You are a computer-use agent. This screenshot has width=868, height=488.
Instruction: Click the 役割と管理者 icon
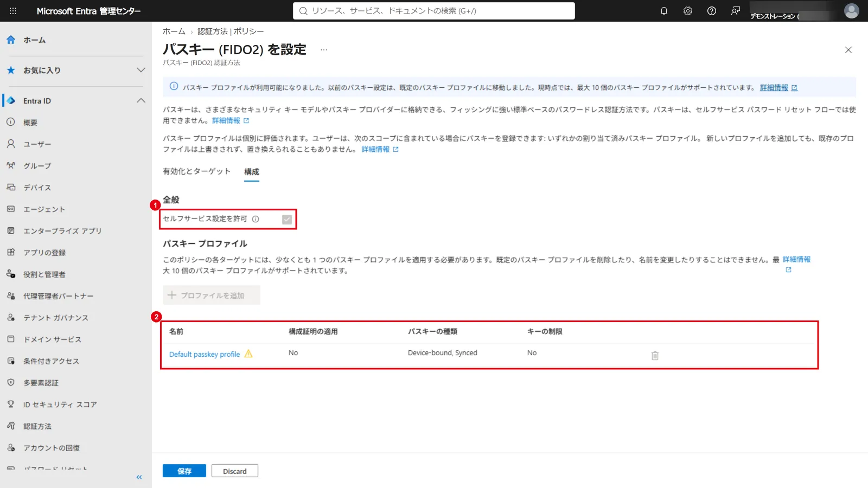click(11, 274)
